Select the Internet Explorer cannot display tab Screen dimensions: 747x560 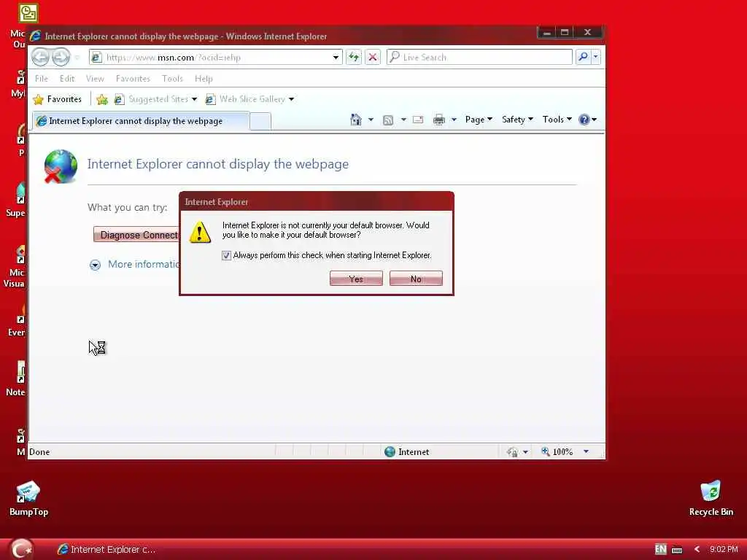coord(140,121)
